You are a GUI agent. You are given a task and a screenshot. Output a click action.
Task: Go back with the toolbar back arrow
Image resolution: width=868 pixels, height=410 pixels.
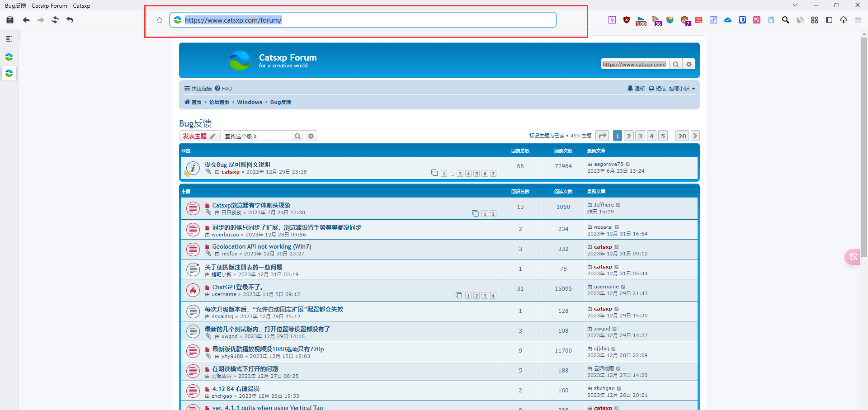click(26, 20)
